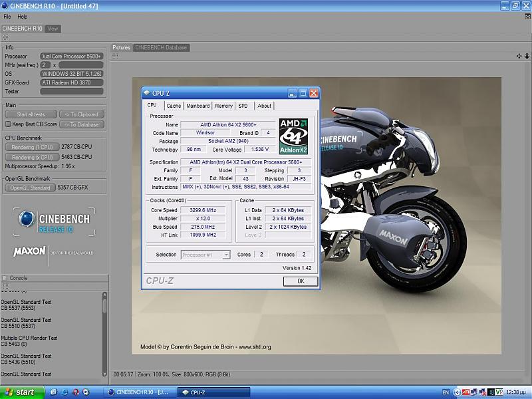Click the V2 tray icon
The height and width of the screenshot is (399, 532).
tap(499, 392)
